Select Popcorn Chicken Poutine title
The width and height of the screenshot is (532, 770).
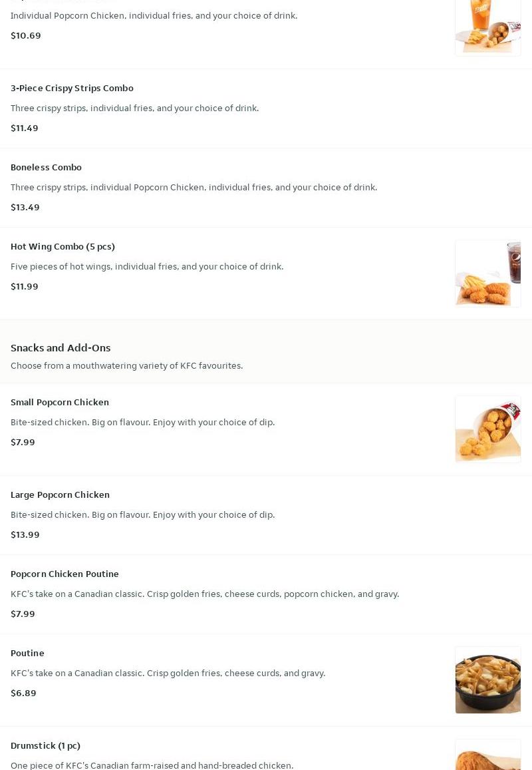tap(65, 574)
